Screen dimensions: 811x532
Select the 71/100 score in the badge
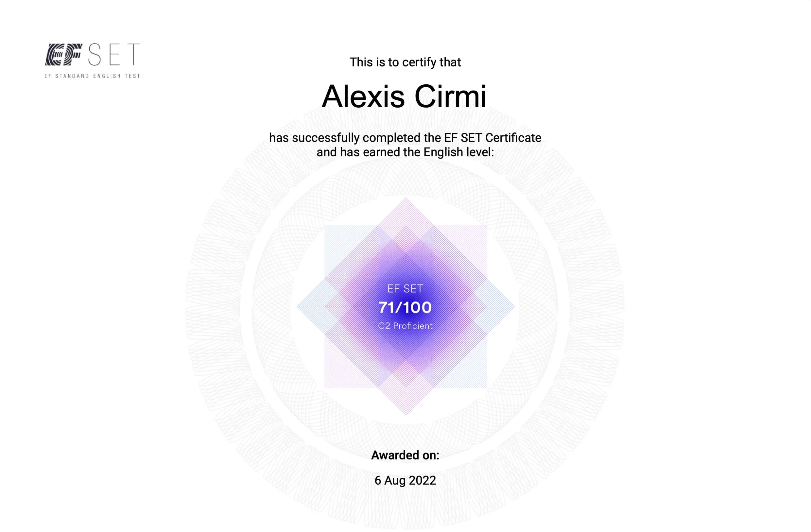point(405,307)
